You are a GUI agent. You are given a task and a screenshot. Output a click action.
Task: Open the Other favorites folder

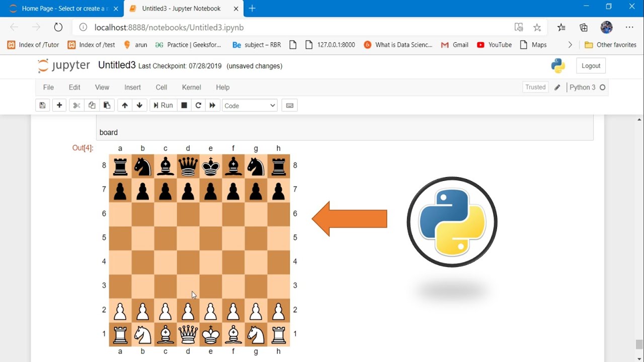click(x=610, y=45)
